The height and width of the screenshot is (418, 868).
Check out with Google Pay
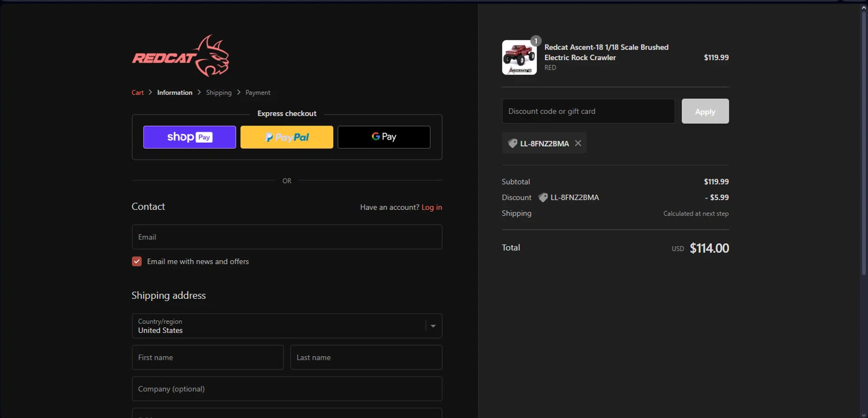pos(384,137)
